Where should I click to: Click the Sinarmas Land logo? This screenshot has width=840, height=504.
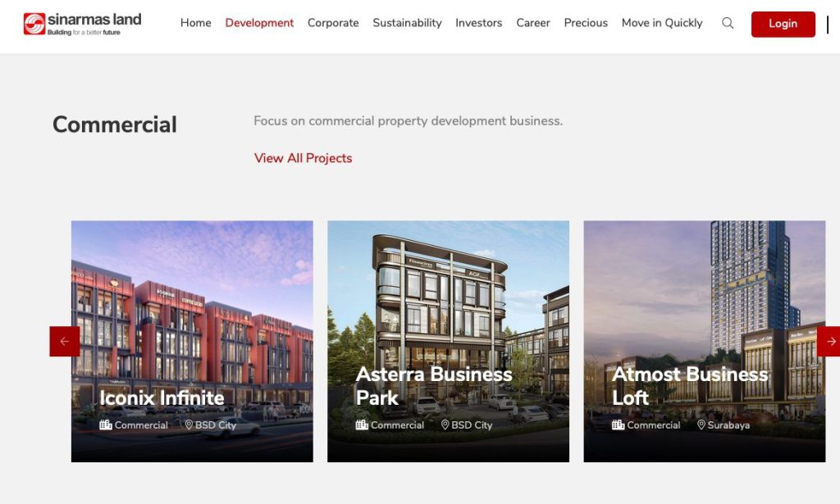pyautogui.click(x=83, y=24)
